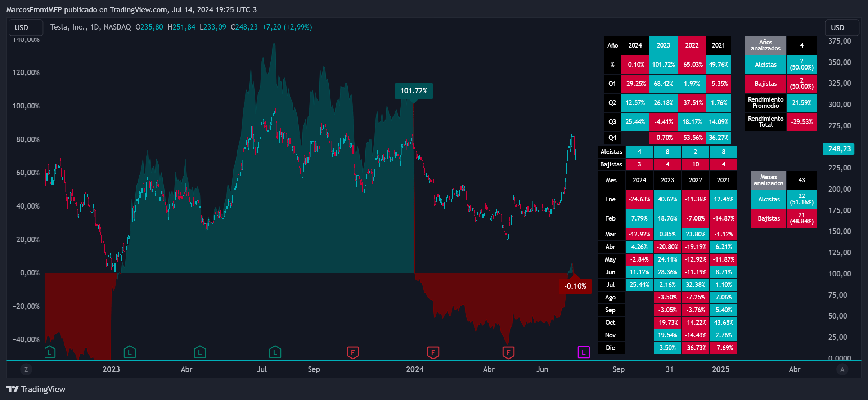Screen dimensions: 868x400
Task: Click the purple upcoming earnings marker
Action: (584, 352)
